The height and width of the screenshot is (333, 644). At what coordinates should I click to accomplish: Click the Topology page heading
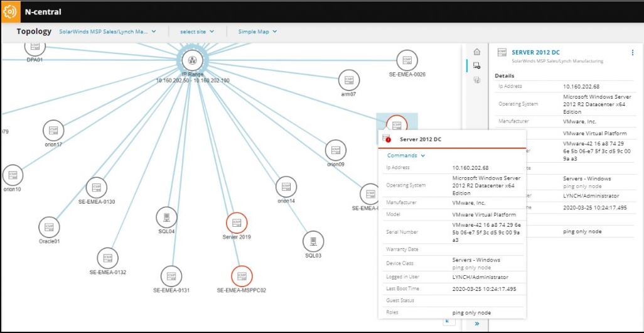click(34, 31)
